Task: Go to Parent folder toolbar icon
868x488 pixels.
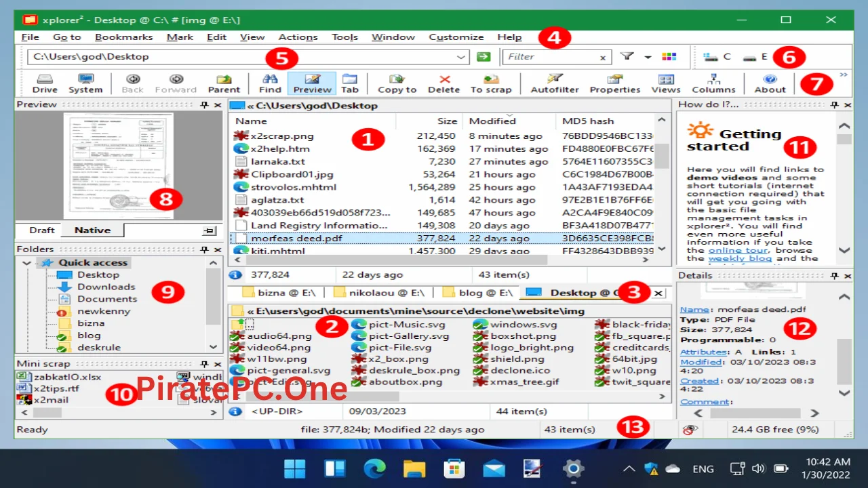Action: point(224,83)
